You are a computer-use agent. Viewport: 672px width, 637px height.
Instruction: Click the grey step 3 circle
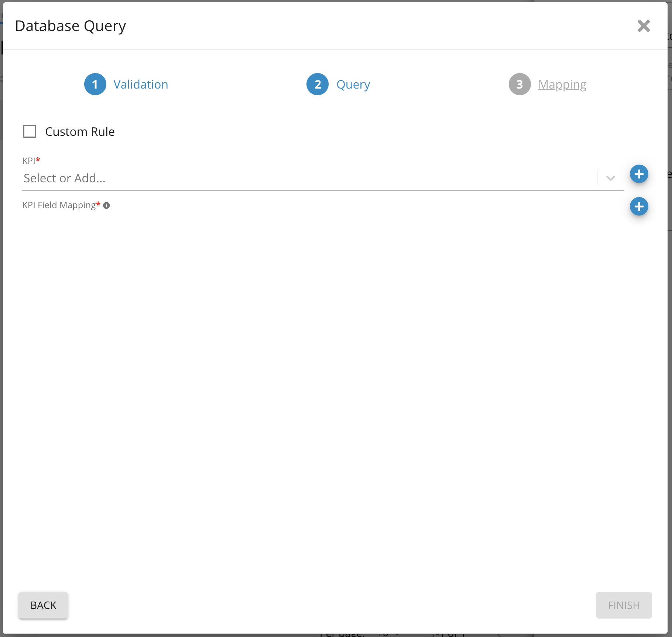520,85
